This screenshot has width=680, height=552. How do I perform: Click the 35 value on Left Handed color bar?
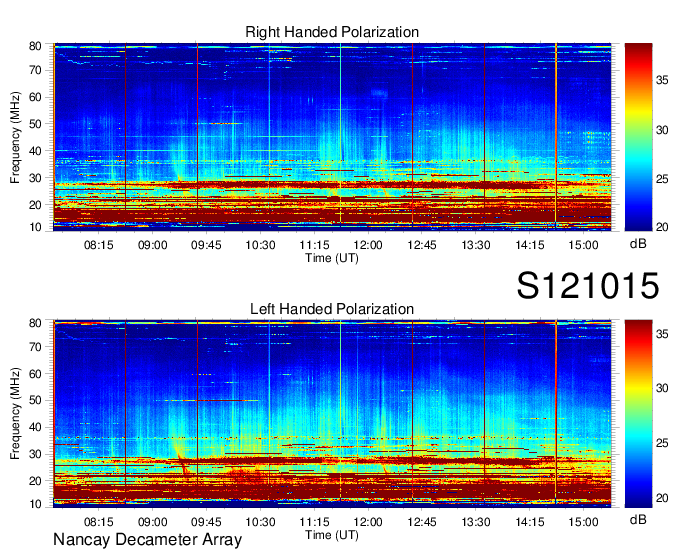point(662,334)
